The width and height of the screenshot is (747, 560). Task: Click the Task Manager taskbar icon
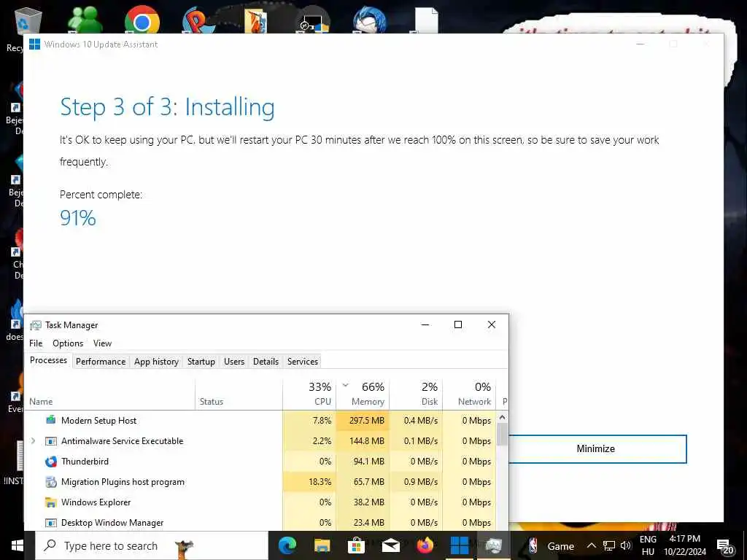[x=494, y=545]
